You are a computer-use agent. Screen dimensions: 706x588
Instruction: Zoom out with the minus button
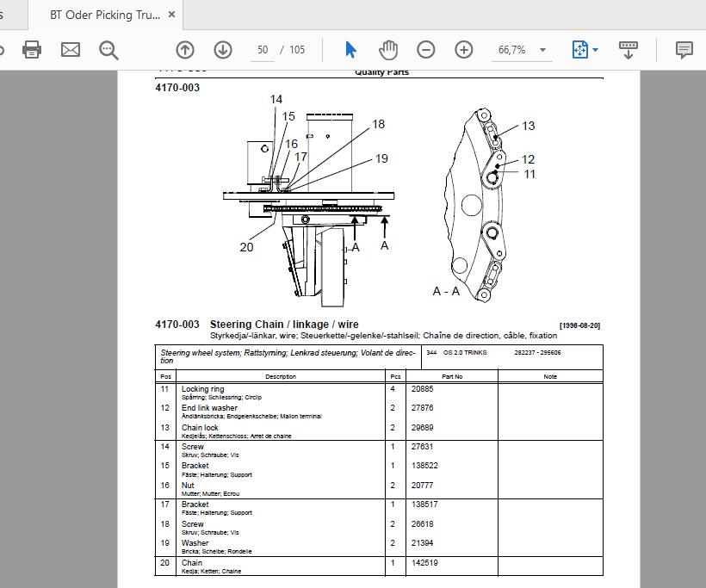(x=426, y=50)
